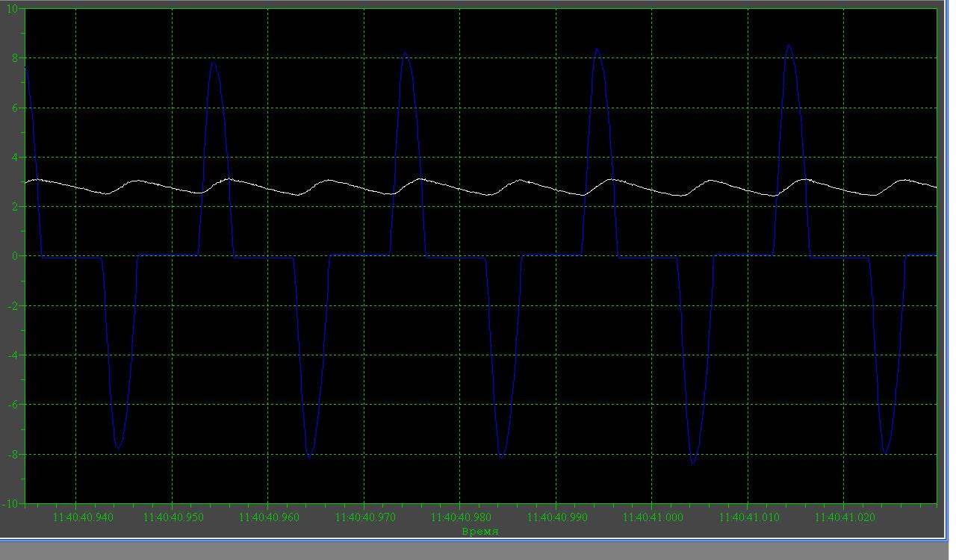956x560 pixels.
Task: Click the time label 11:40:41.000
Action: (651, 517)
